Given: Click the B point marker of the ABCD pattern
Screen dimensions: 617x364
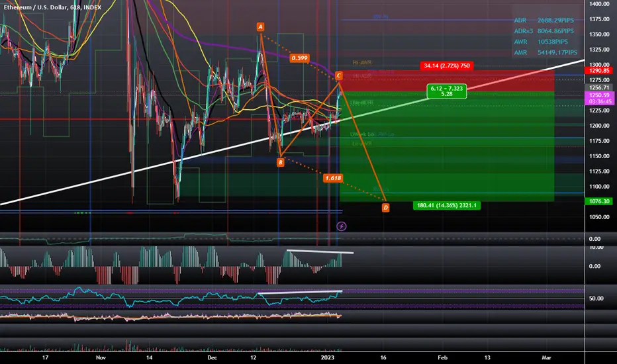Looking at the screenshot, I should click(280, 162).
